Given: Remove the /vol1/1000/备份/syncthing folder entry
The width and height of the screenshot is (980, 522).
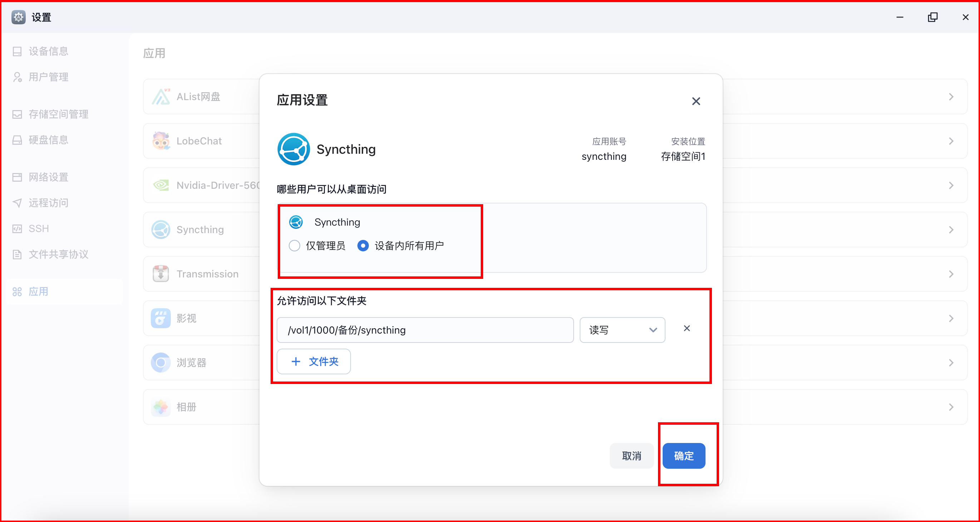Looking at the screenshot, I should (x=687, y=328).
